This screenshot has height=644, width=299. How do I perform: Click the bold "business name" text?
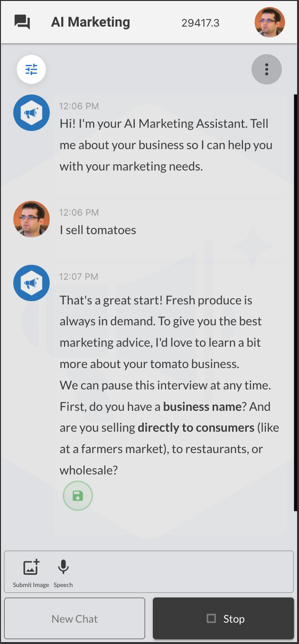(x=202, y=407)
